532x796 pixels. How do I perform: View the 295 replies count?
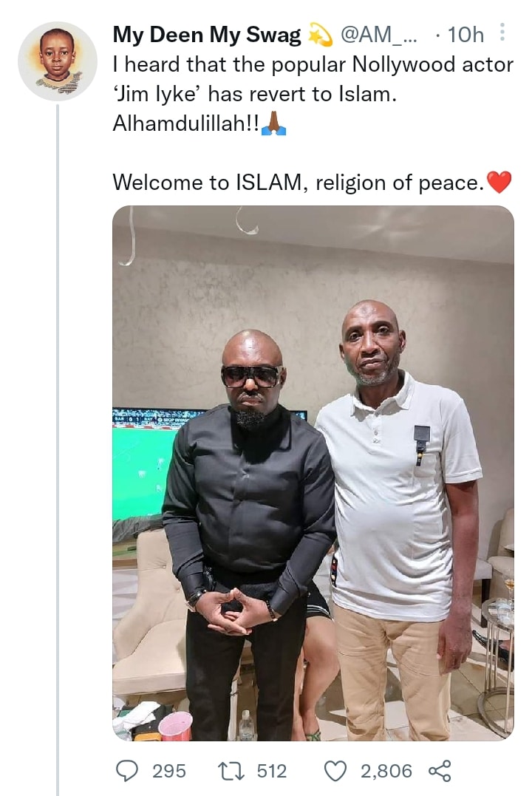point(168,771)
